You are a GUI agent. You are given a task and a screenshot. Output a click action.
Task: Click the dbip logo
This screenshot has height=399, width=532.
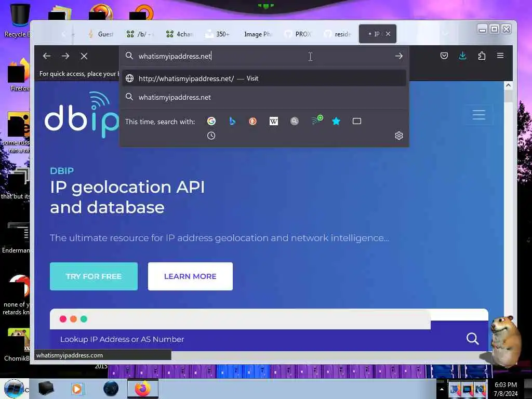click(82, 115)
